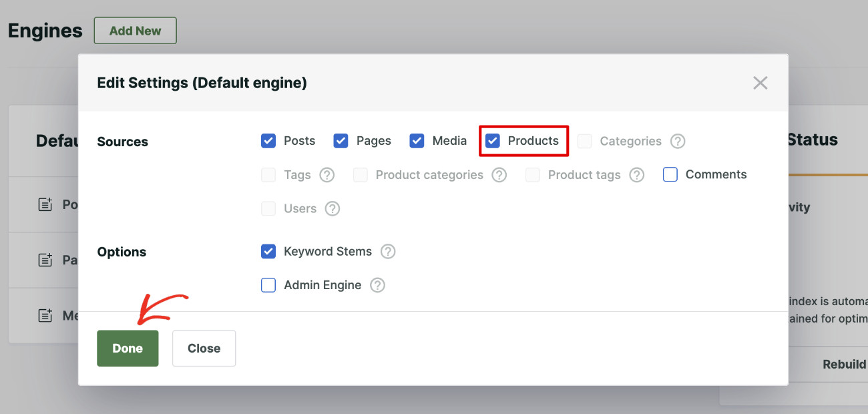Click the "Edit Settings (Default engine)" title
868x414 pixels.
pos(202,83)
